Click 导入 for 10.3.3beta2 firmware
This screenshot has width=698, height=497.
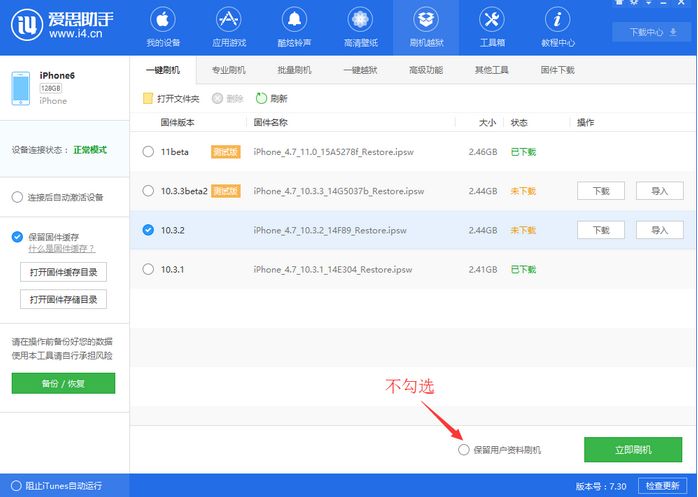(x=660, y=191)
